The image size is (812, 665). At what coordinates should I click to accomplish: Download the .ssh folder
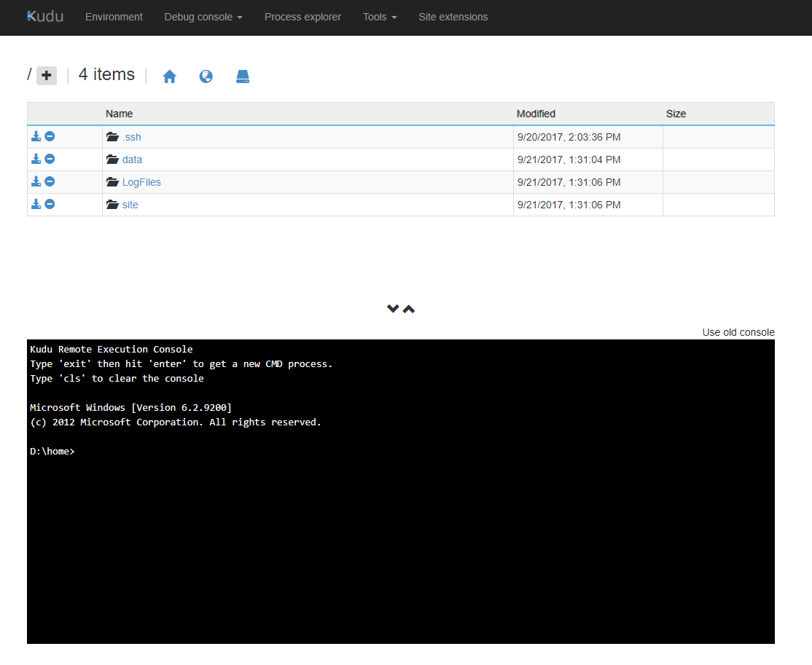coord(36,136)
